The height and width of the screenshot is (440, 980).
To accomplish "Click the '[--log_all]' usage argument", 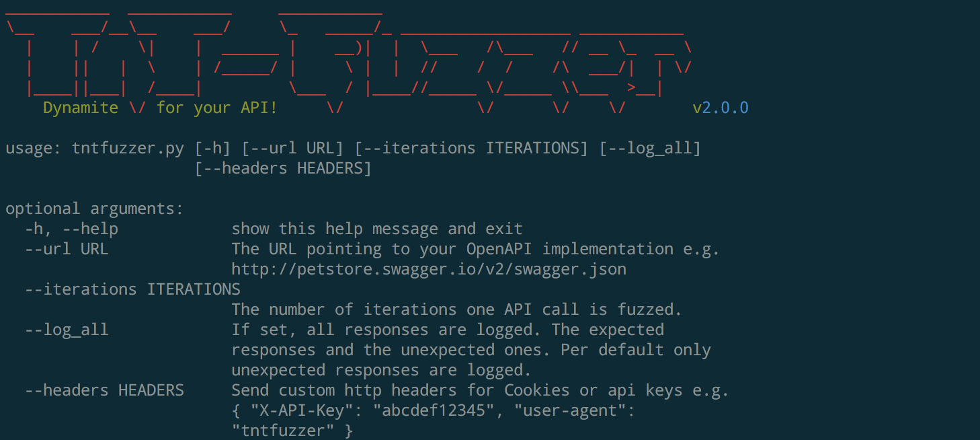I will pos(650,149).
